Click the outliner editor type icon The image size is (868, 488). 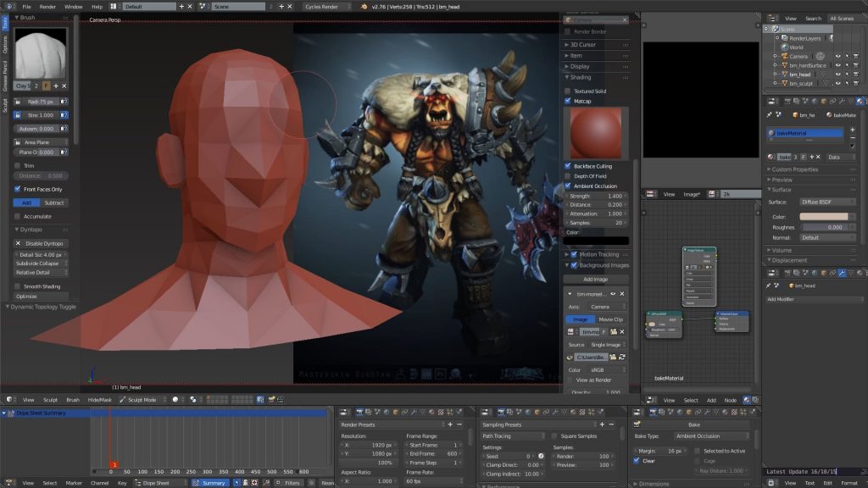pos(773,19)
